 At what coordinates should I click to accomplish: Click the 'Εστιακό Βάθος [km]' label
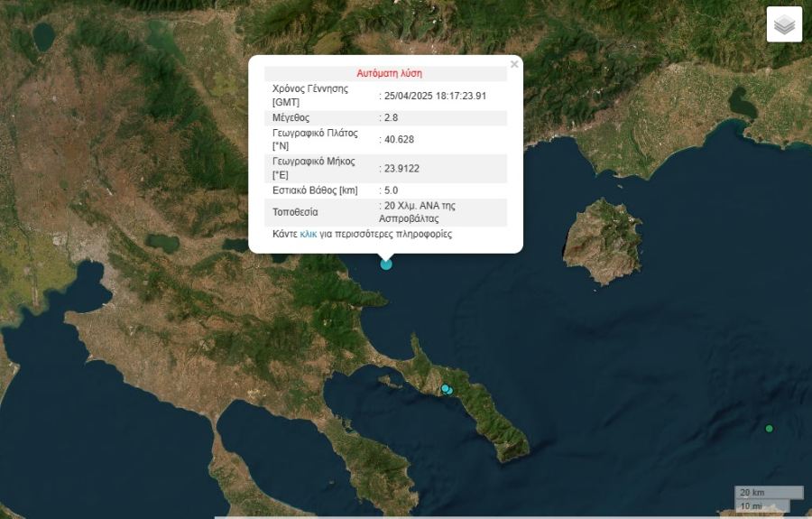pos(315,190)
